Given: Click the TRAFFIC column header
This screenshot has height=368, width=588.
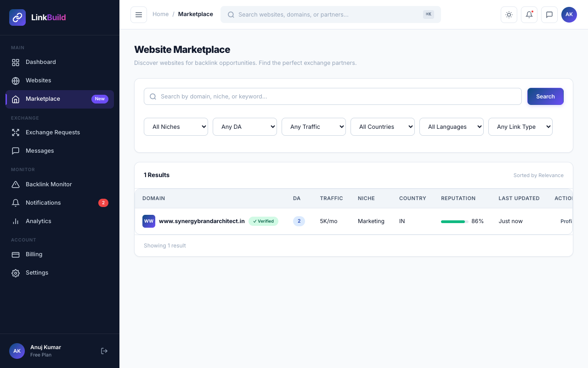Looking at the screenshot, I should [332, 198].
